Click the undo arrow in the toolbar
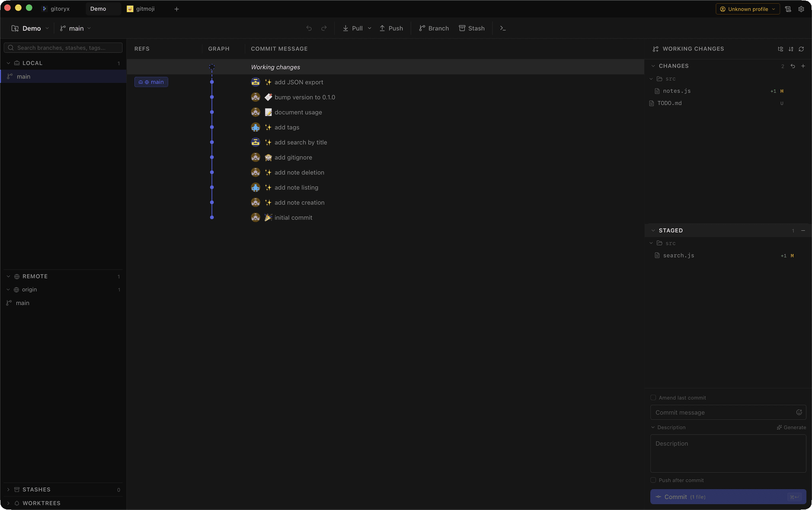The height and width of the screenshot is (510, 812). pos(309,28)
